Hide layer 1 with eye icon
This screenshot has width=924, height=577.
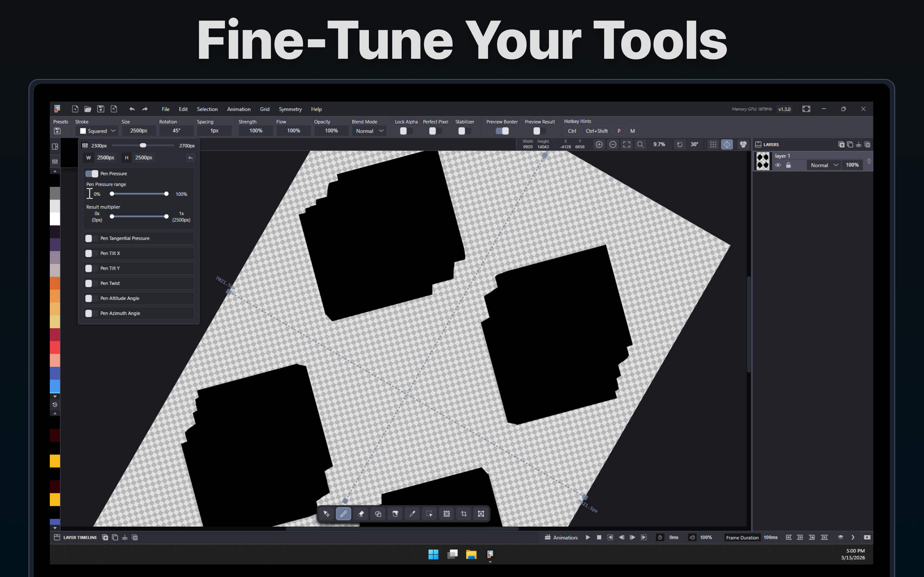[x=778, y=165]
